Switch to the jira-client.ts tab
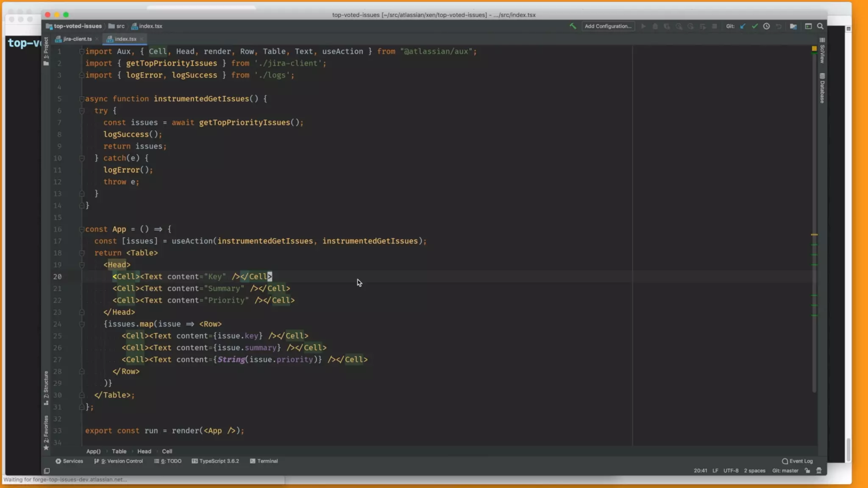The width and height of the screenshot is (868, 488). point(77,39)
